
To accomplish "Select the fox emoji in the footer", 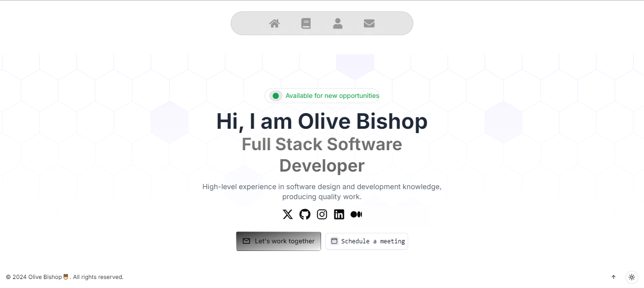I will (x=65, y=277).
